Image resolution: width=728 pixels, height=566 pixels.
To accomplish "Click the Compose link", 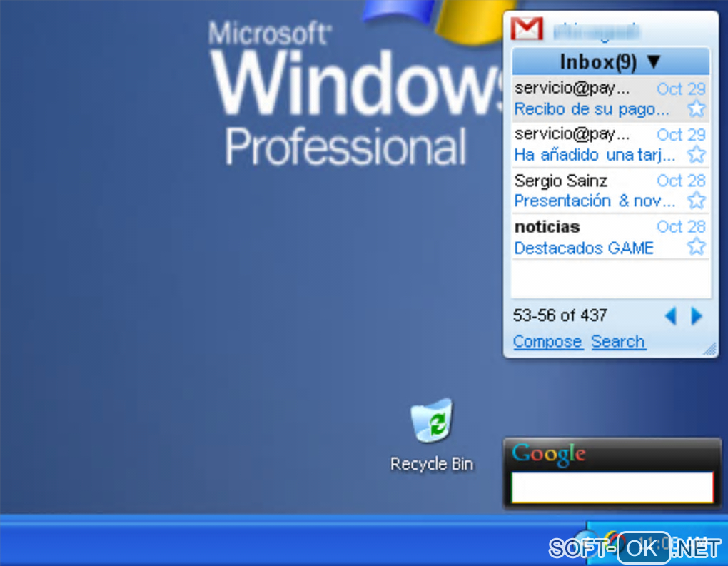I will click(x=547, y=342).
